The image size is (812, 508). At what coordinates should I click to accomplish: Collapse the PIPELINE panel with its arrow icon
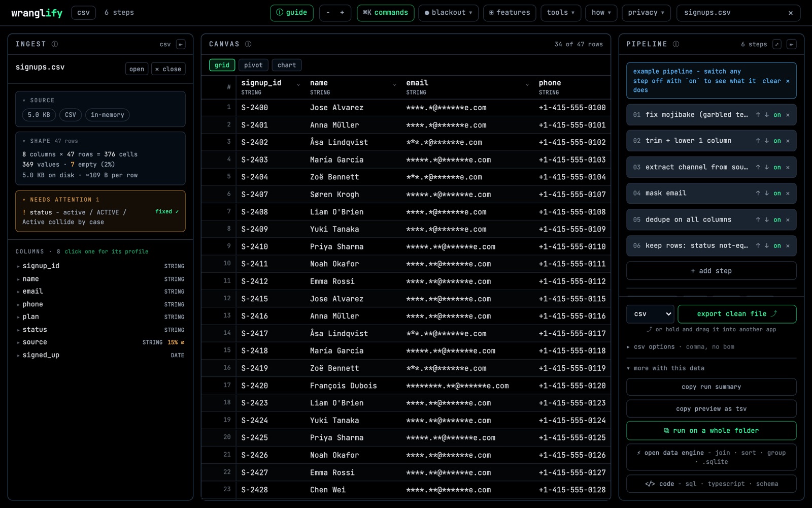click(x=791, y=44)
